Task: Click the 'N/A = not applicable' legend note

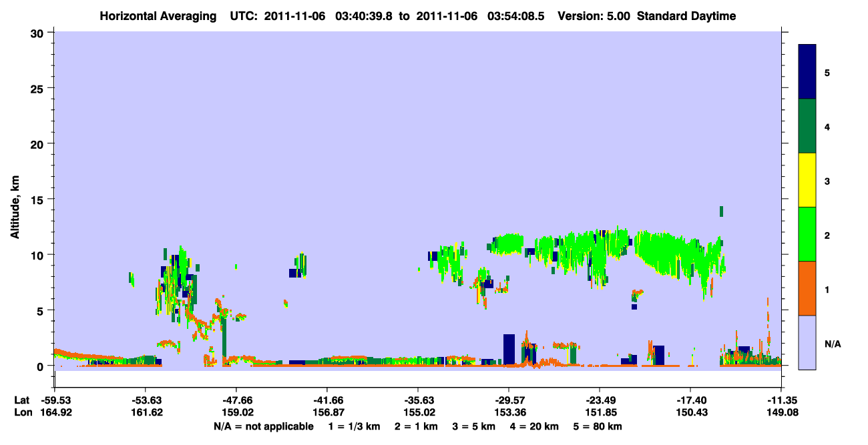Action: click(x=263, y=426)
